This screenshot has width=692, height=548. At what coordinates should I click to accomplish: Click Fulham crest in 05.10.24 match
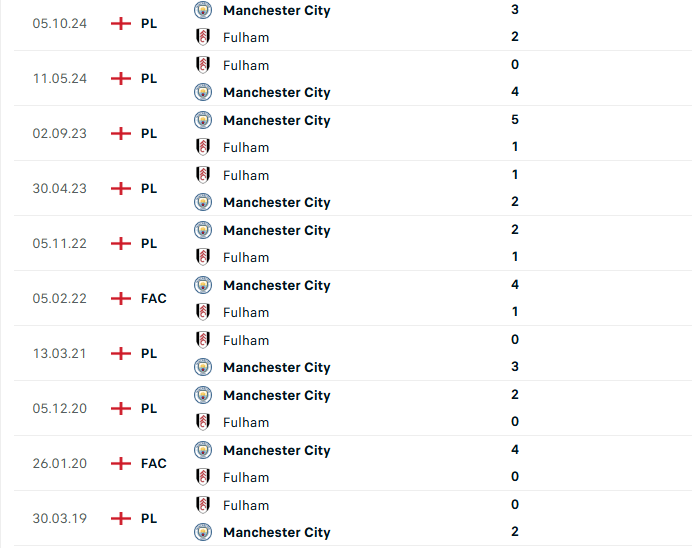pyautogui.click(x=203, y=37)
